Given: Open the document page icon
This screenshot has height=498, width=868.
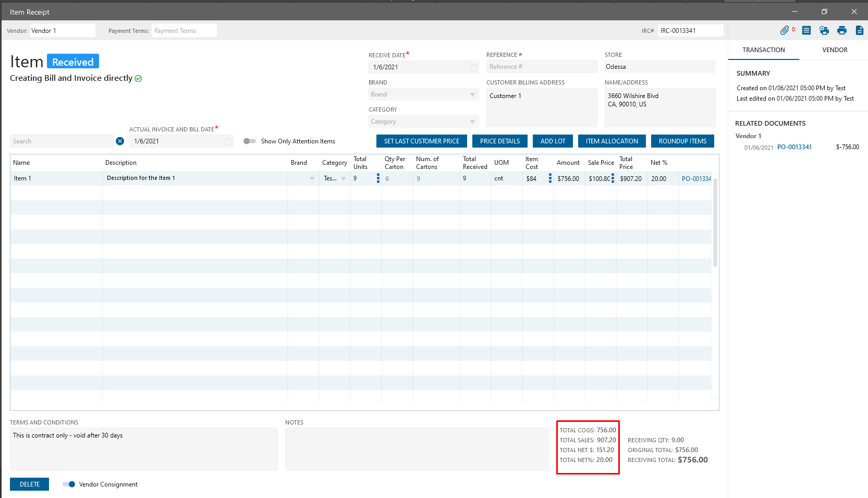Looking at the screenshot, I should click(860, 31).
